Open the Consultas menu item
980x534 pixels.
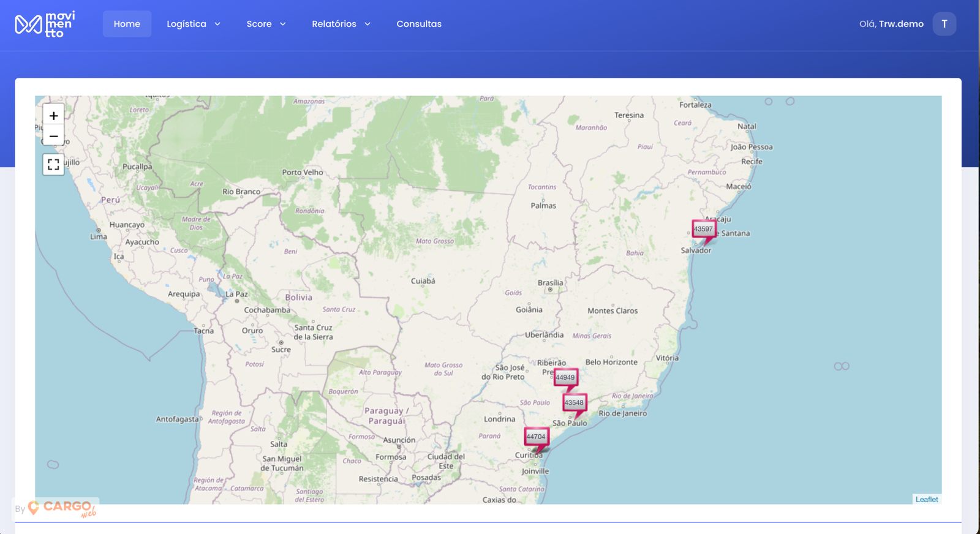[x=419, y=24]
